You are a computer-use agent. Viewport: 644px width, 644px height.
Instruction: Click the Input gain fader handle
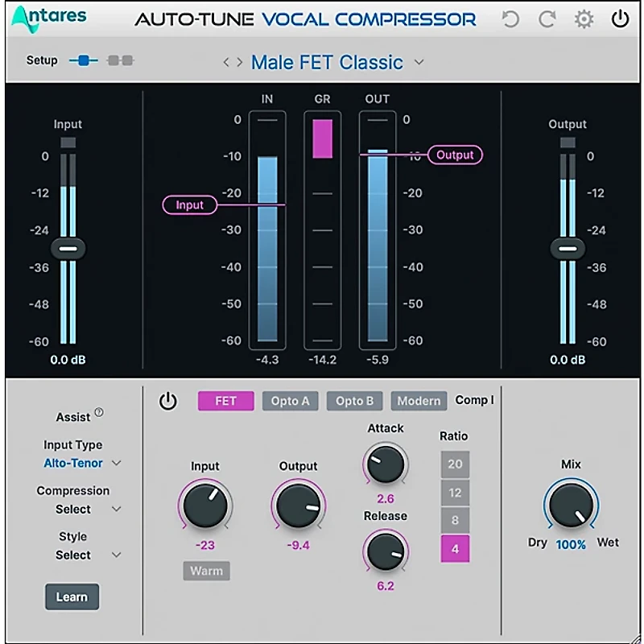point(68,249)
